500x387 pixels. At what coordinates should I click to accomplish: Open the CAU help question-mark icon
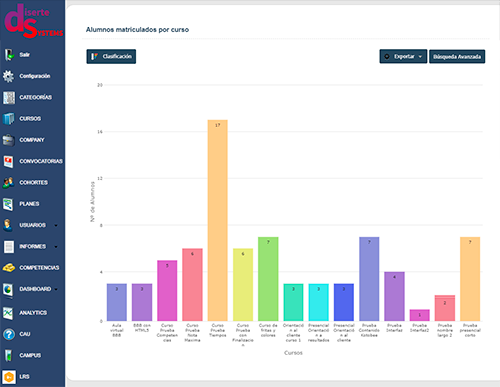9,334
